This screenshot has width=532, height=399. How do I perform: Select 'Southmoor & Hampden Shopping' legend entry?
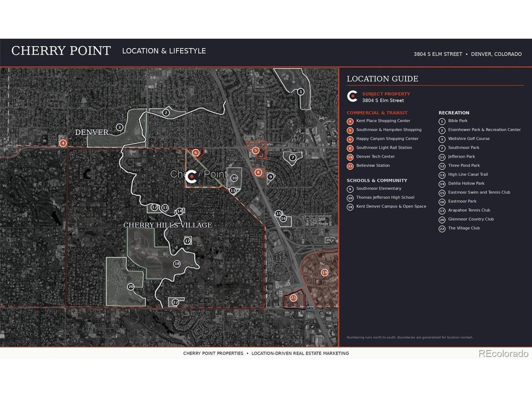pos(389,130)
